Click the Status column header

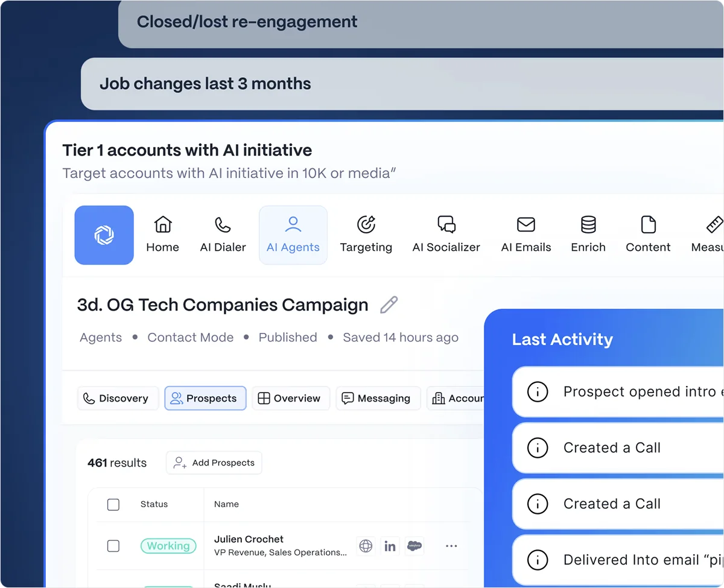pyautogui.click(x=154, y=504)
